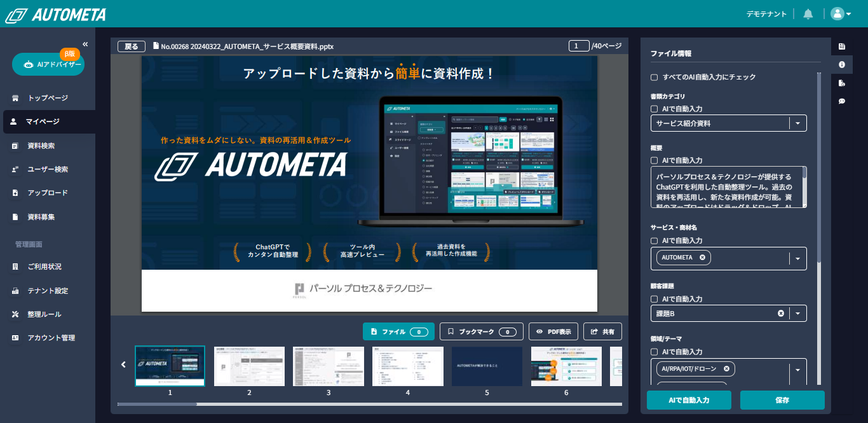Select slide thumbnail 1
Viewport: 868px width, 423px height.
pos(170,366)
